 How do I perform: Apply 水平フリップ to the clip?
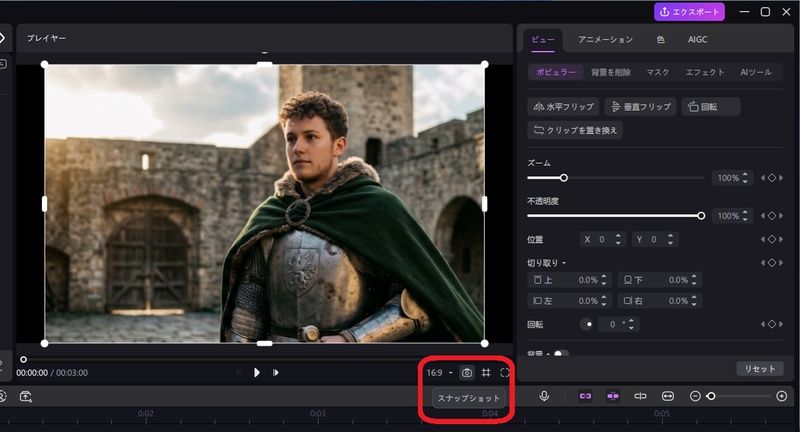click(x=563, y=107)
